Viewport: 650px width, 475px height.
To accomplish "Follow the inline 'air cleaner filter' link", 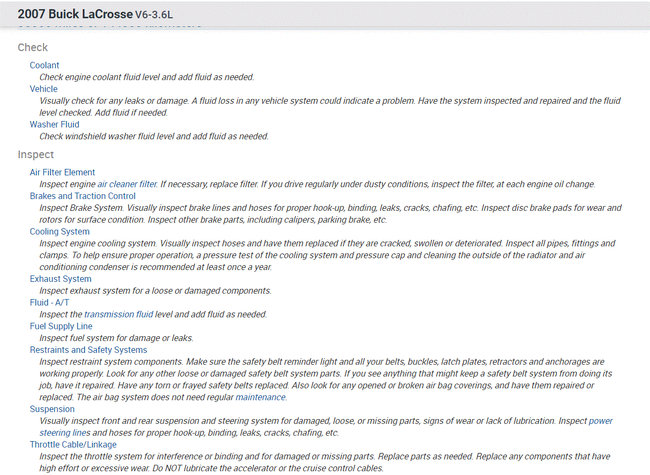I will point(127,184).
